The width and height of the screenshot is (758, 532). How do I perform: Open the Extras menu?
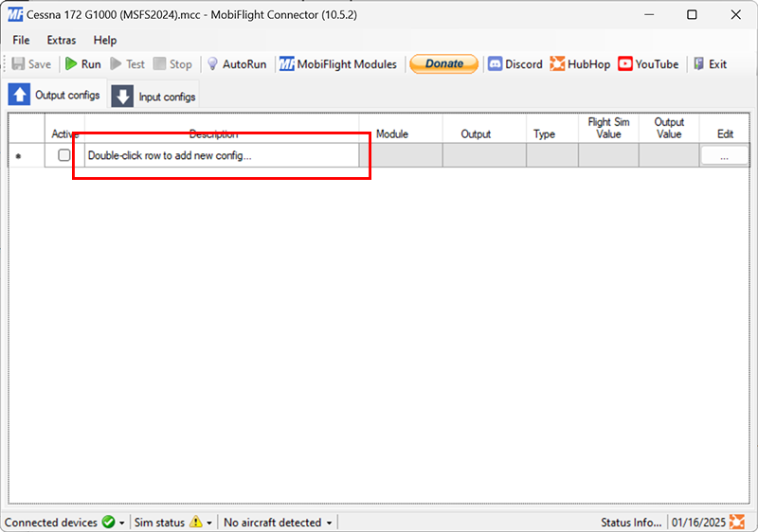62,40
